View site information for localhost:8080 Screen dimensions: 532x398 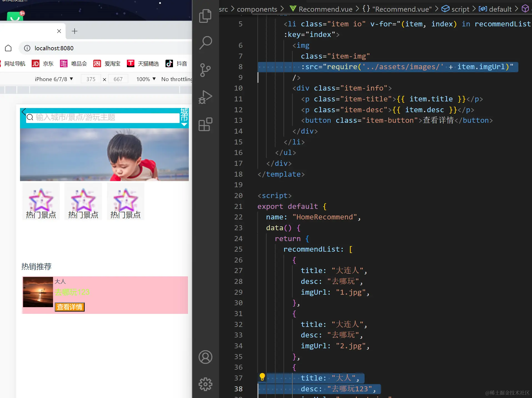(27, 48)
